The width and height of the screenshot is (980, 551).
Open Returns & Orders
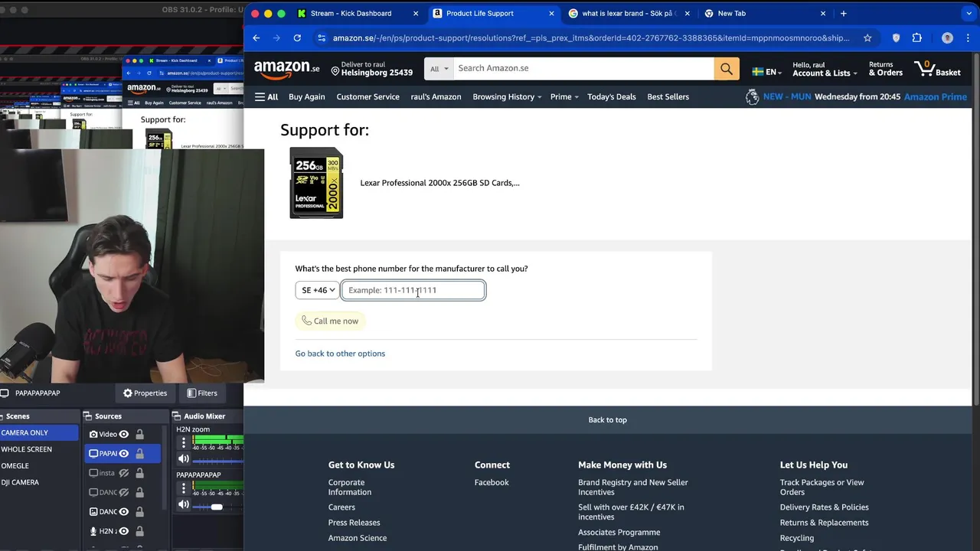click(x=886, y=69)
